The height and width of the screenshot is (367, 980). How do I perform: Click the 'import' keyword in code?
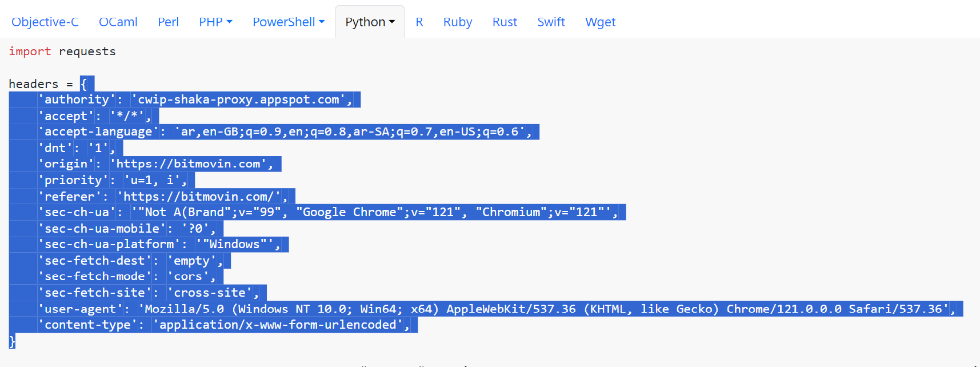(30, 51)
